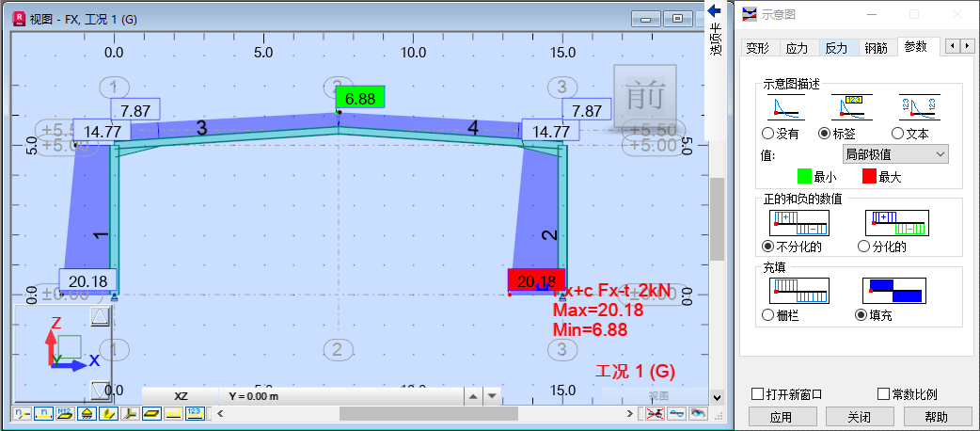
Task: Enable the 打开新窗口 checkbox
Action: point(757,394)
